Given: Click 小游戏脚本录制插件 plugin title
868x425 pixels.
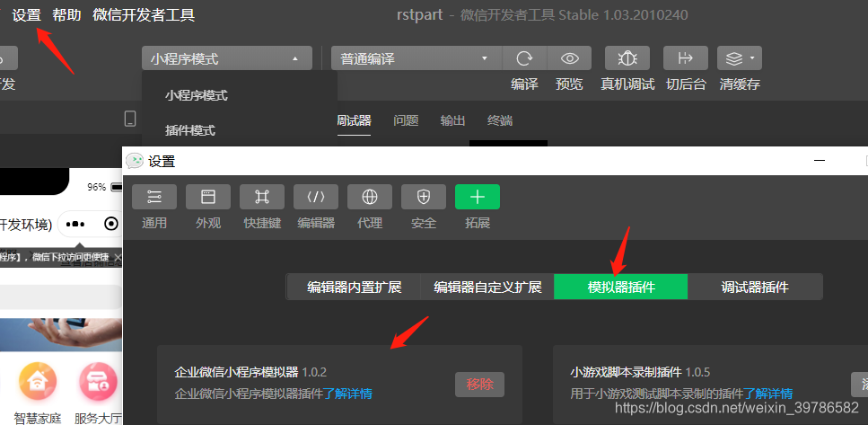Looking at the screenshot, I should click(x=627, y=372).
